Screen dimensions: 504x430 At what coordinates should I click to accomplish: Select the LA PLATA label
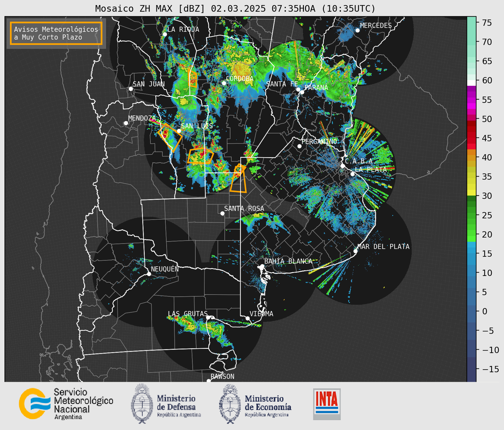click(x=371, y=169)
